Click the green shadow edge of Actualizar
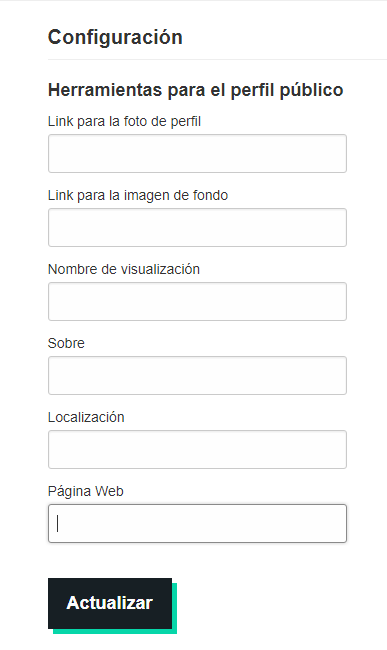The width and height of the screenshot is (387, 650). (174, 609)
